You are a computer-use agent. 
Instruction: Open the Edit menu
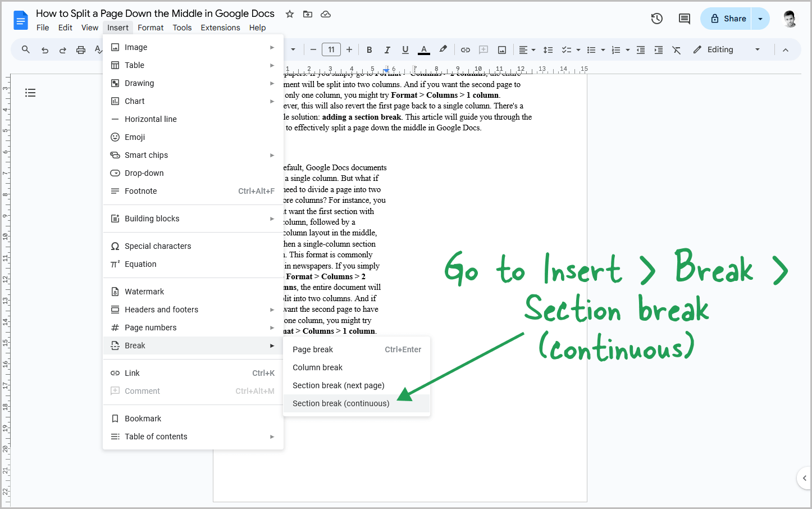point(65,28)
